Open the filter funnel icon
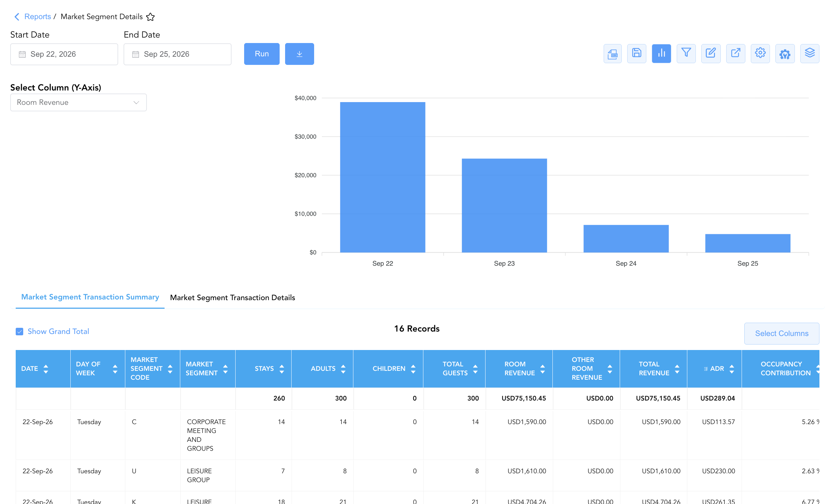This screenshot has width=829, height=504. (x=686, y=54)
